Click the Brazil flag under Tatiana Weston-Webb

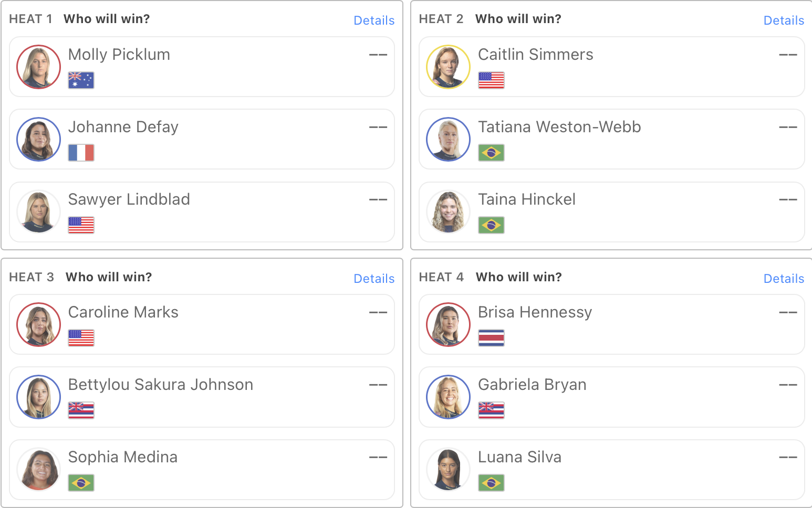coord(491,153)
